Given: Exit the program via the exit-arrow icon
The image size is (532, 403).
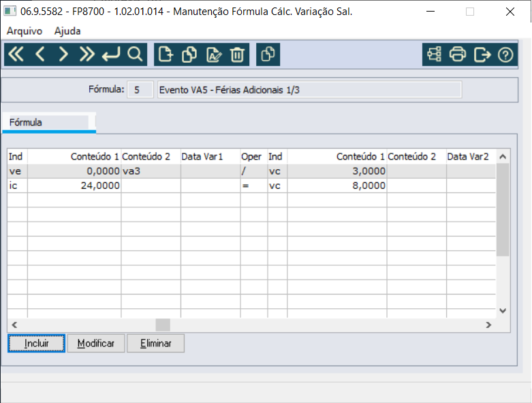Looking at the screenshot, I should [x=482, y=55].
